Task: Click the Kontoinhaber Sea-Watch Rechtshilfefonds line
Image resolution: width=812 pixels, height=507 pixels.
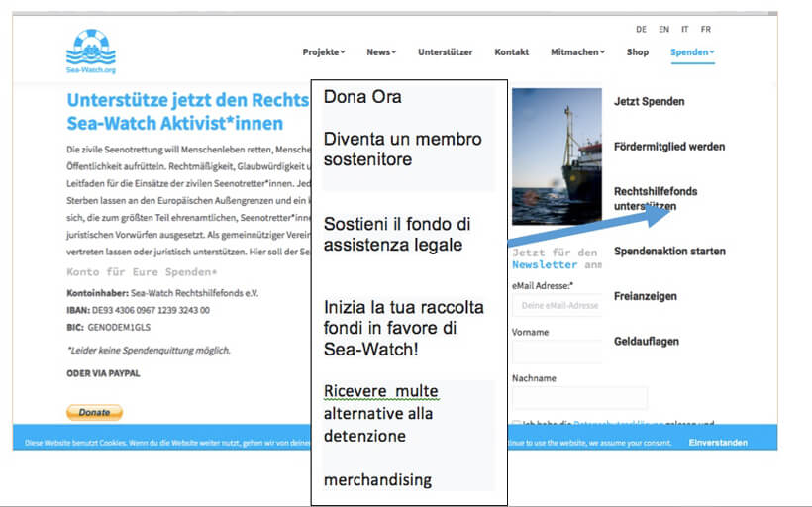Action: [162, 293]
